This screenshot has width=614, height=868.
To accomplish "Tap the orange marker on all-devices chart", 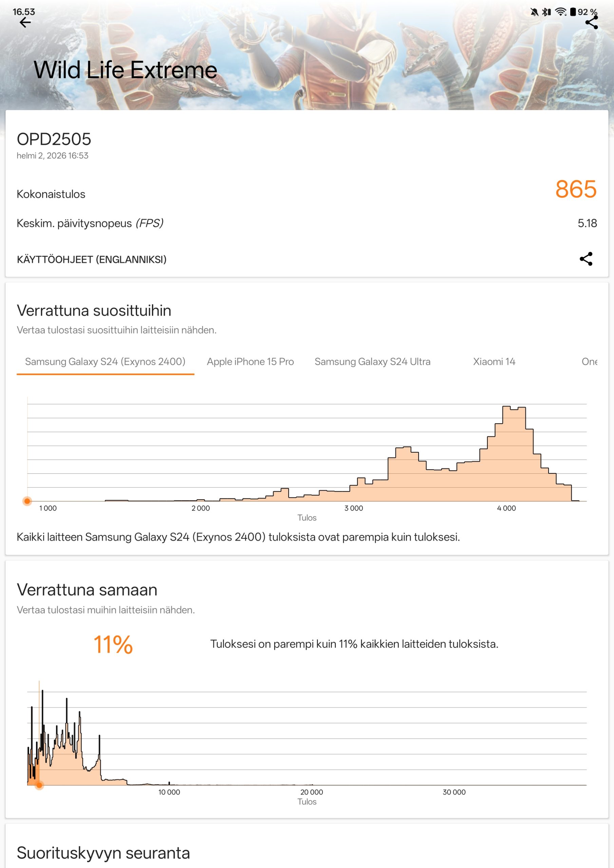I will coord(39,786).
